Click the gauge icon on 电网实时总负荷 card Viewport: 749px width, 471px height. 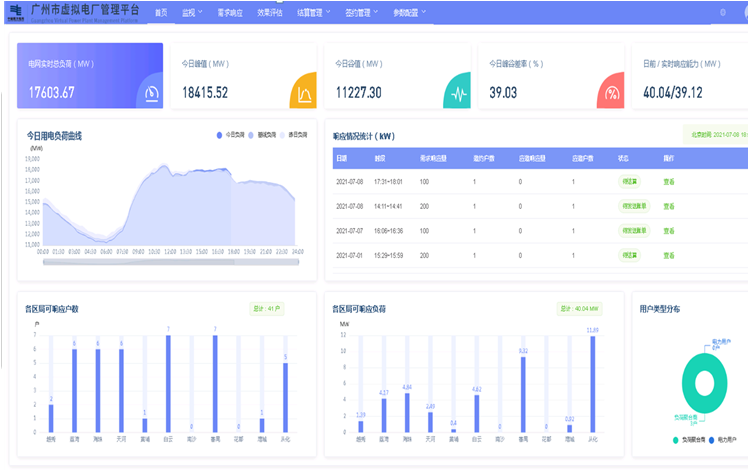151,94
